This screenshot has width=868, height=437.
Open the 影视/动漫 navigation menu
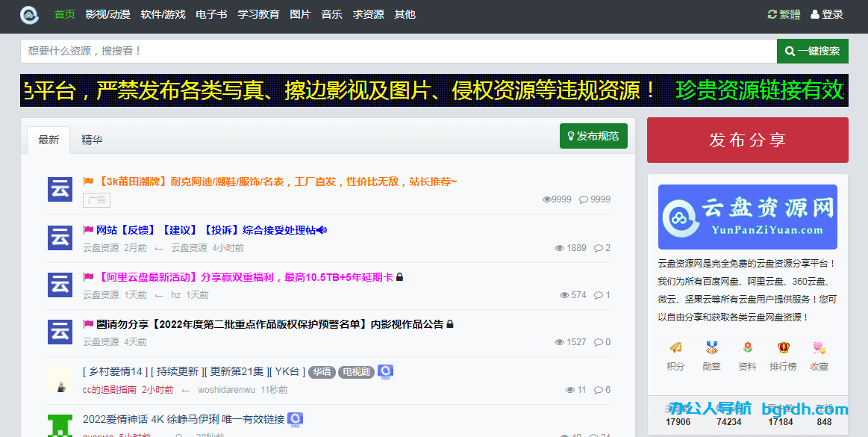pyautogui.click(x=107, y=15)
